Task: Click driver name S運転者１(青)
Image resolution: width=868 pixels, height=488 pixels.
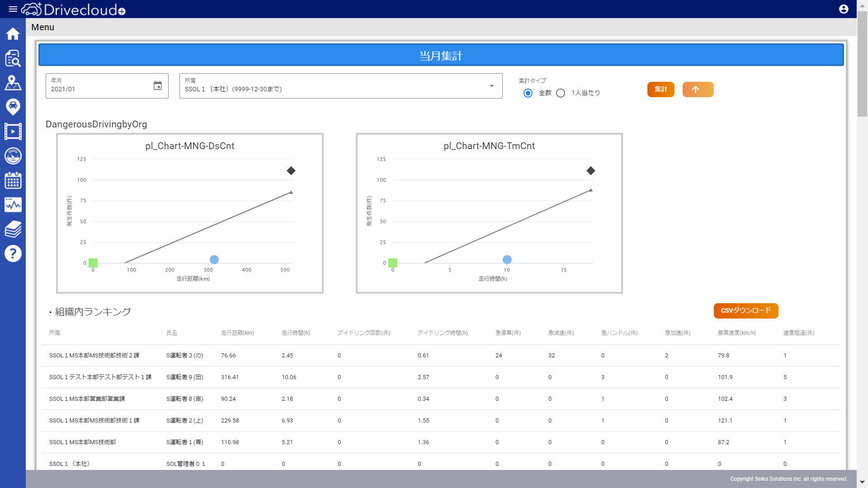Action: coord(185,442)
